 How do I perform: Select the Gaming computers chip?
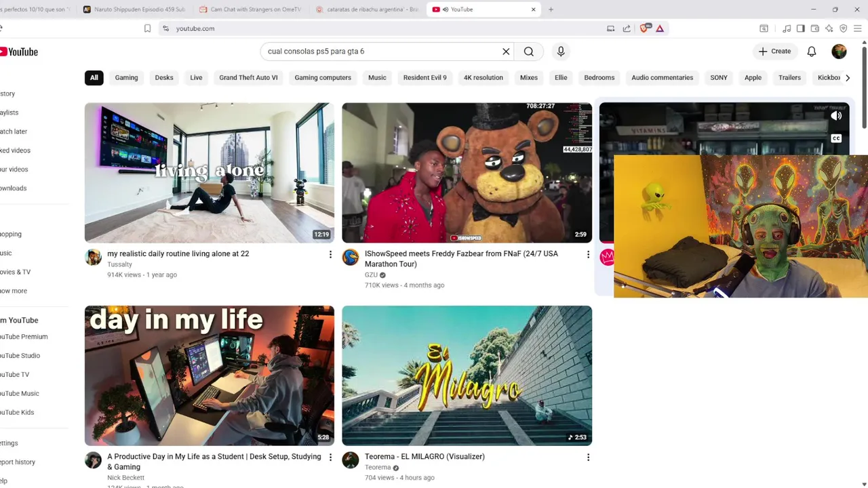click(x=323, y=78)
